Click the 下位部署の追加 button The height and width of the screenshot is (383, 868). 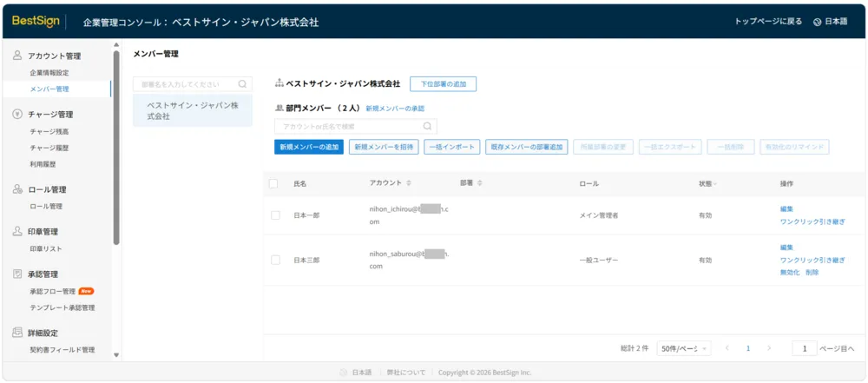443,84
